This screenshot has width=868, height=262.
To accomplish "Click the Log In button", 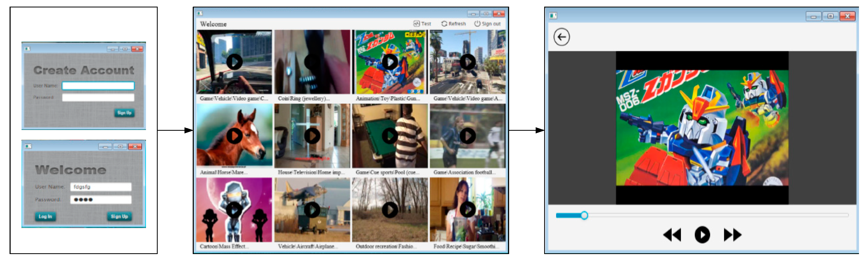I will coord(45,217).
